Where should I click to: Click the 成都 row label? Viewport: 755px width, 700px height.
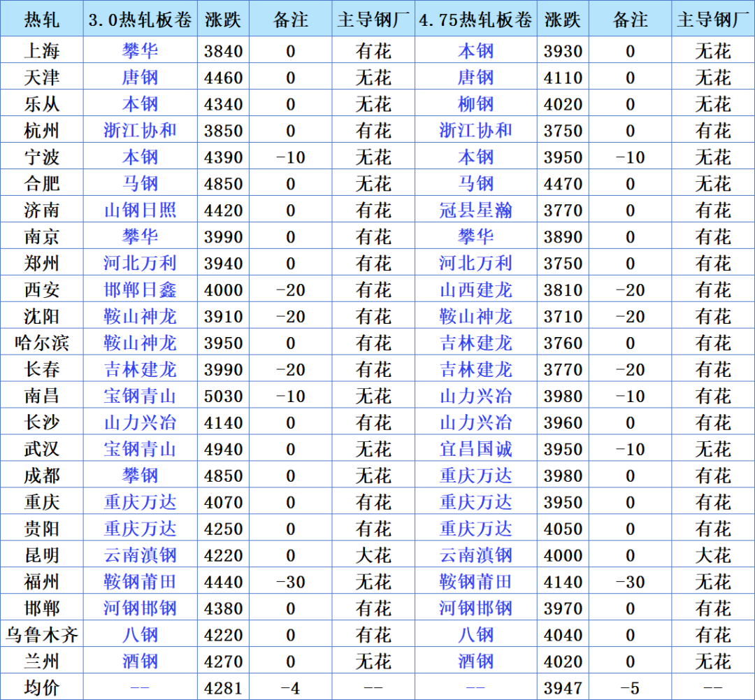point(42,476)
